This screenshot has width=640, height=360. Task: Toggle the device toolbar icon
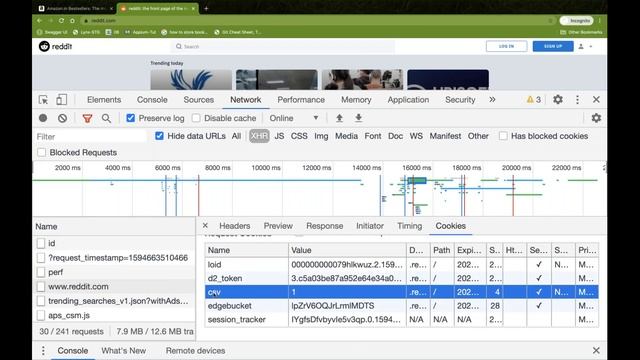pyautogui.click(x=62, y=100)
